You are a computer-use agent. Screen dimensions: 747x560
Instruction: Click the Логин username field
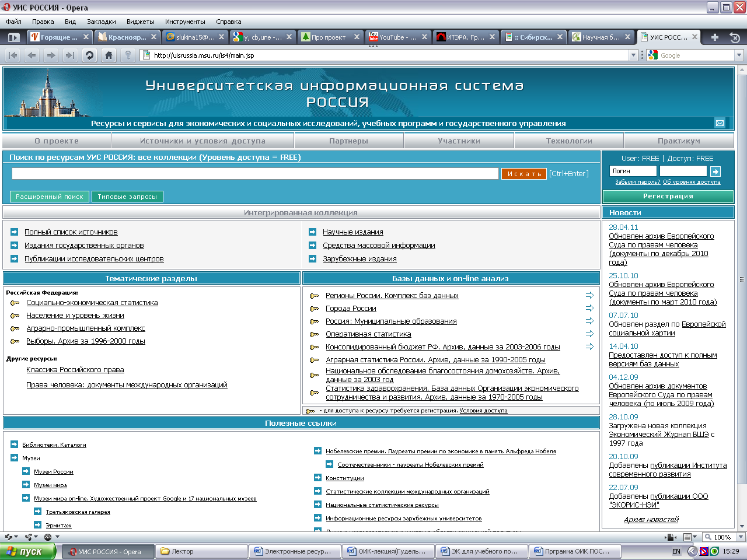point(633,171)
